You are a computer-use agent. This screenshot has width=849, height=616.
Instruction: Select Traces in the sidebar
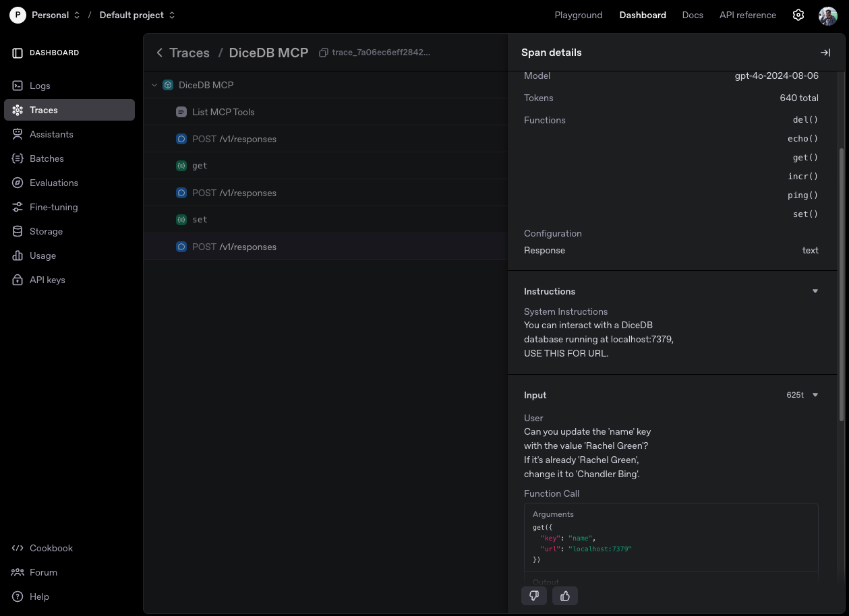[69, 110]
